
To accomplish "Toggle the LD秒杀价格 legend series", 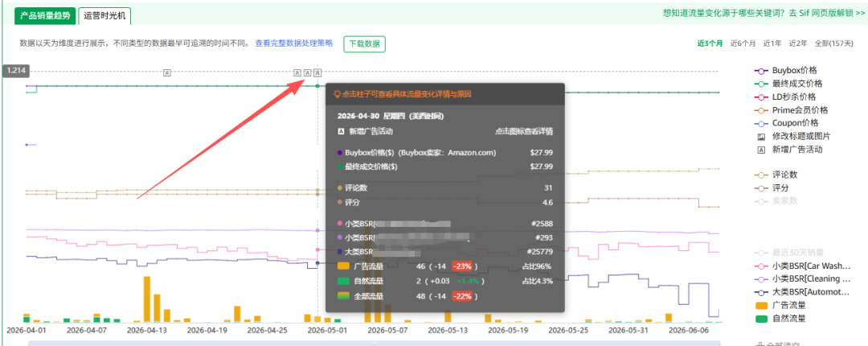I will 785,97.
